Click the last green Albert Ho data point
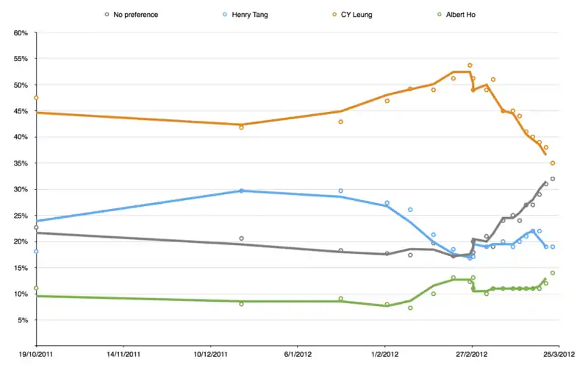The width and height of the screenshot is (588, 368). (x=553, y=273)
